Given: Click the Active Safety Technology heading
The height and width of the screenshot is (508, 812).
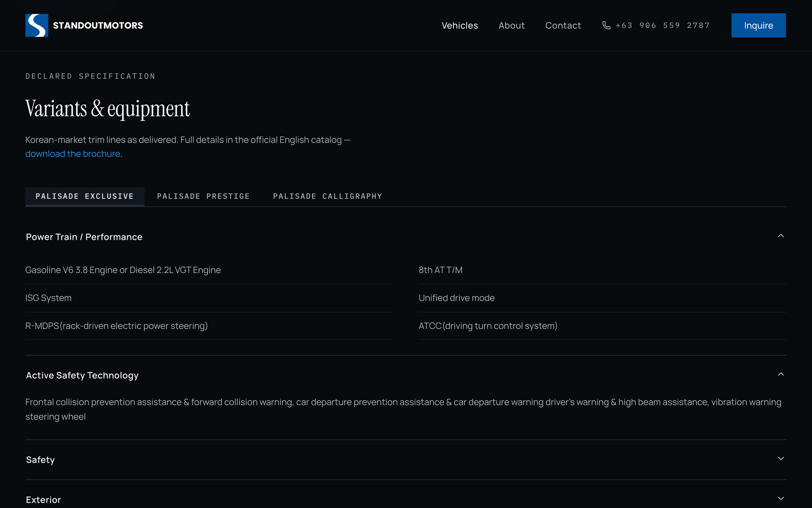Looking at the screenshot, I should tap(82, 375).
